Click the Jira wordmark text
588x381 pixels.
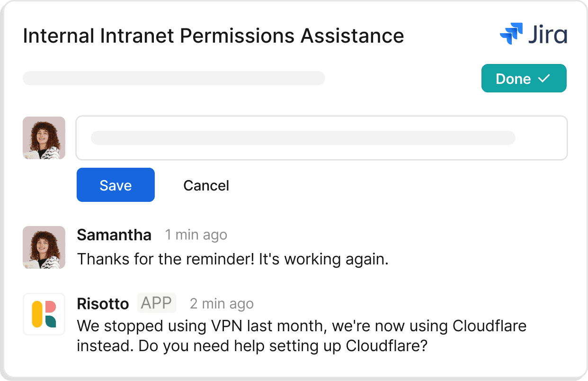coord(548,36)
